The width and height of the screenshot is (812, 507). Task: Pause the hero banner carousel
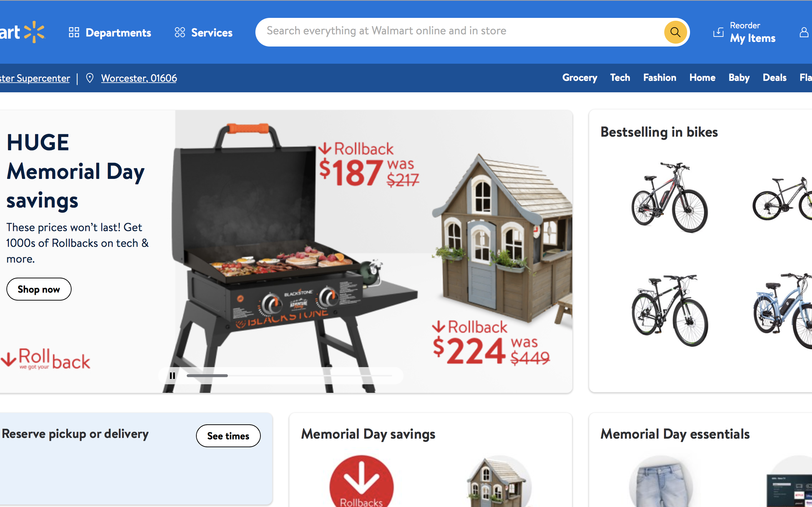172,376
